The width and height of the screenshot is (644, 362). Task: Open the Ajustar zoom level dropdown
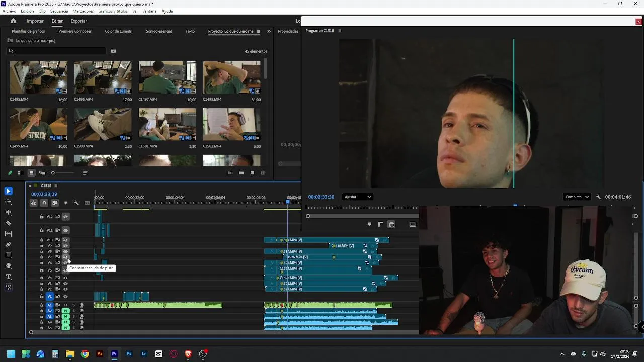coord(358,197)
